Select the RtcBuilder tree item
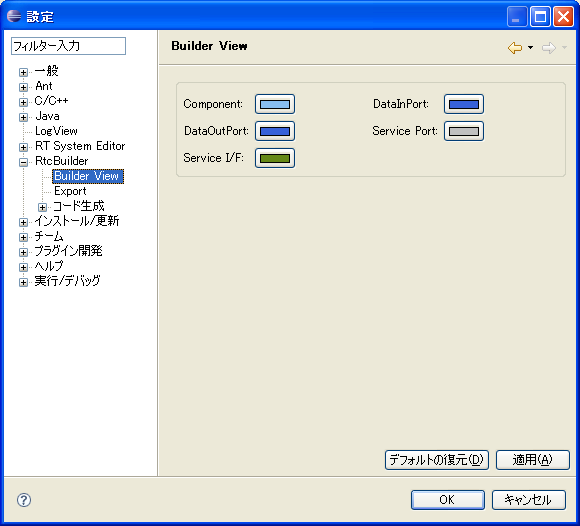580x526 pixels. pyautogui.click(x=62, y=161)
